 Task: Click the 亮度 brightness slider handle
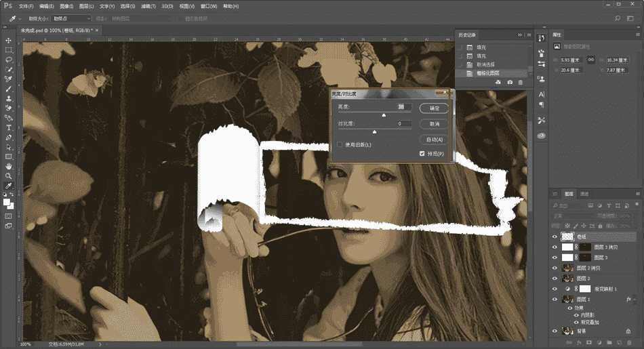384,115
